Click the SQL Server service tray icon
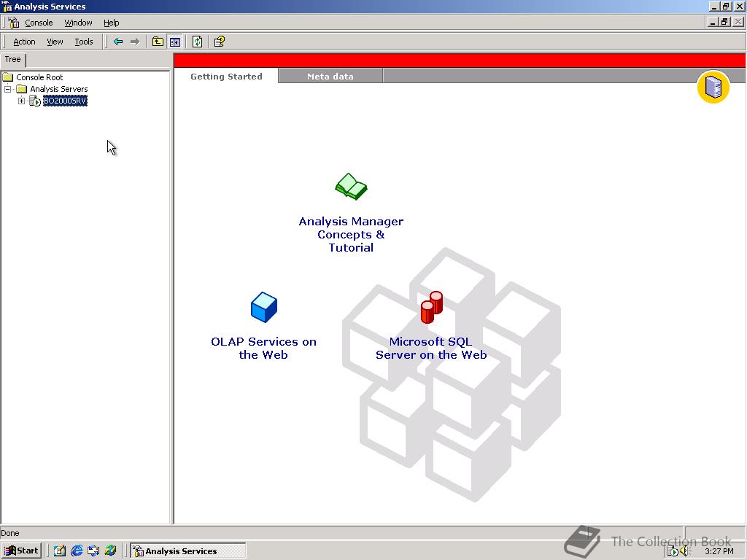The width and height of the screenshot is (747, 560). (672, 551)
